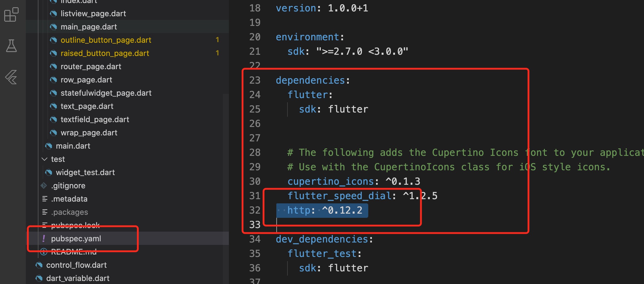The height and width of the screenshot is (284, 644).
Task: Open outline_button_page.dart file
Action: (x=106, y=40)
